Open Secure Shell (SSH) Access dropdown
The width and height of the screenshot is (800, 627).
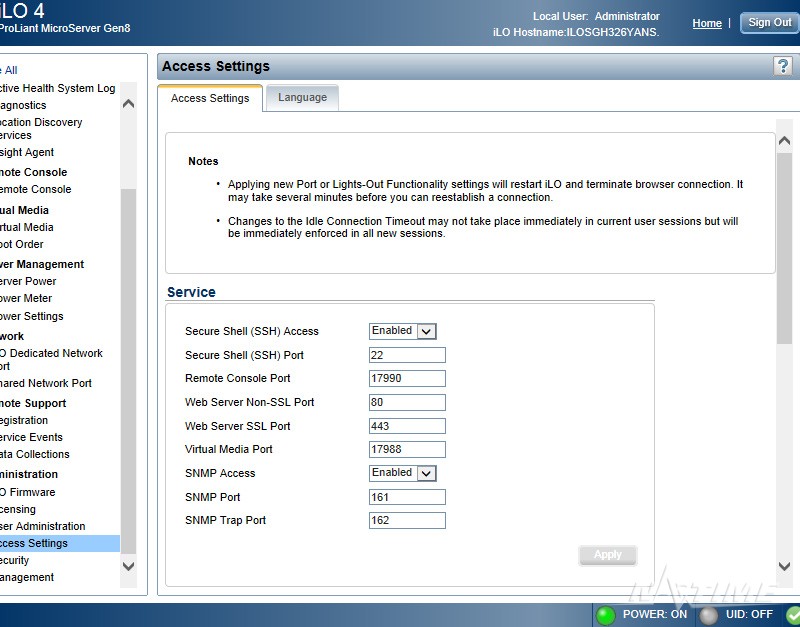403,331
